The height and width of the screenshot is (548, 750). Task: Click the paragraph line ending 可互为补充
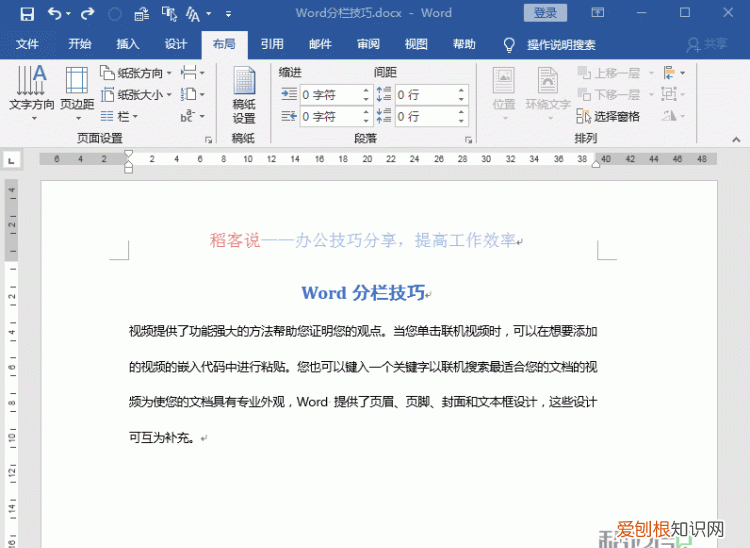pos(162,437)
